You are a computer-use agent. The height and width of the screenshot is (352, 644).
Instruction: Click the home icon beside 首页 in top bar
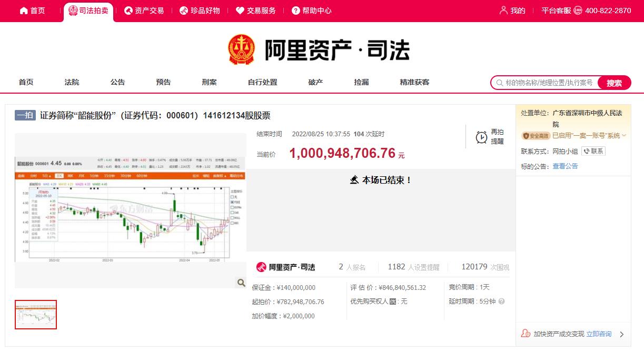click(24, 11)
